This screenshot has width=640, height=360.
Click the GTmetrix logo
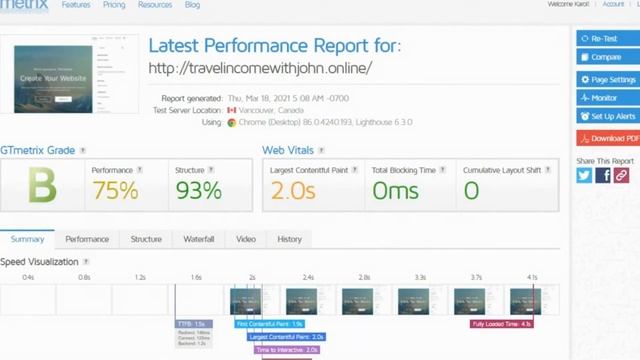[24, 6]
